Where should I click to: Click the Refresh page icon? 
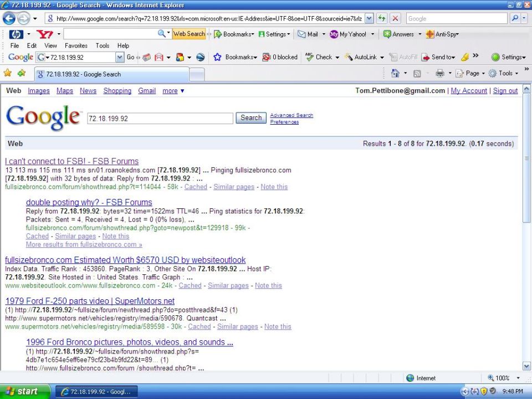382,18
